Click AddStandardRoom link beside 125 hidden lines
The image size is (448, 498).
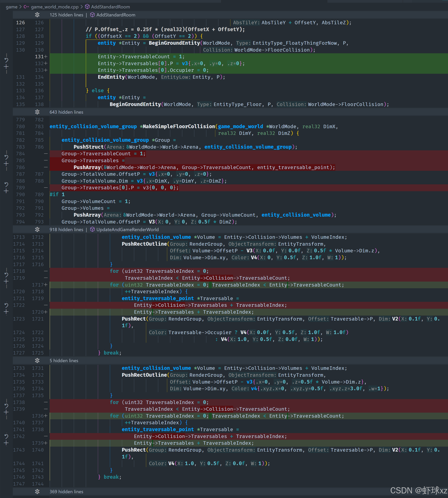(116, 15)
